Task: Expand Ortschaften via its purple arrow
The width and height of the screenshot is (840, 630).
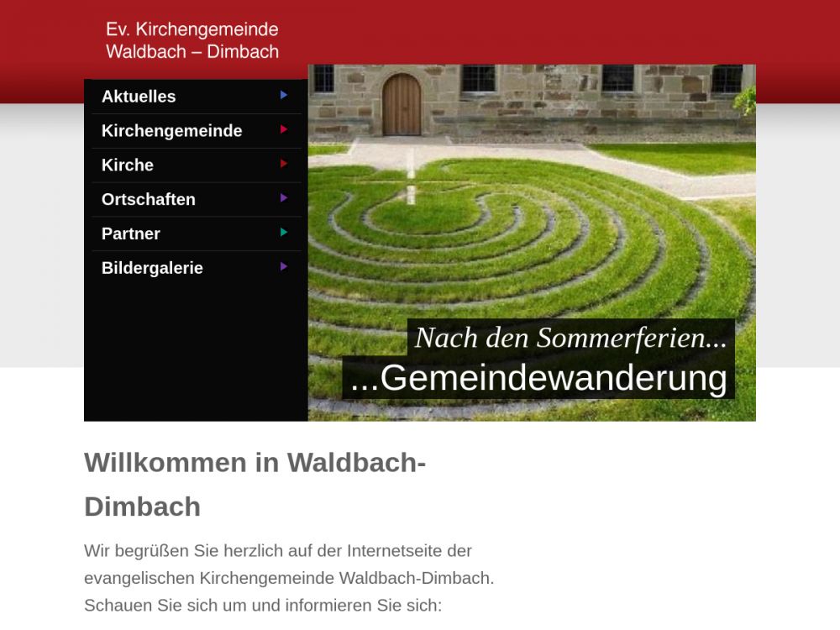Action: coord(284,198)
